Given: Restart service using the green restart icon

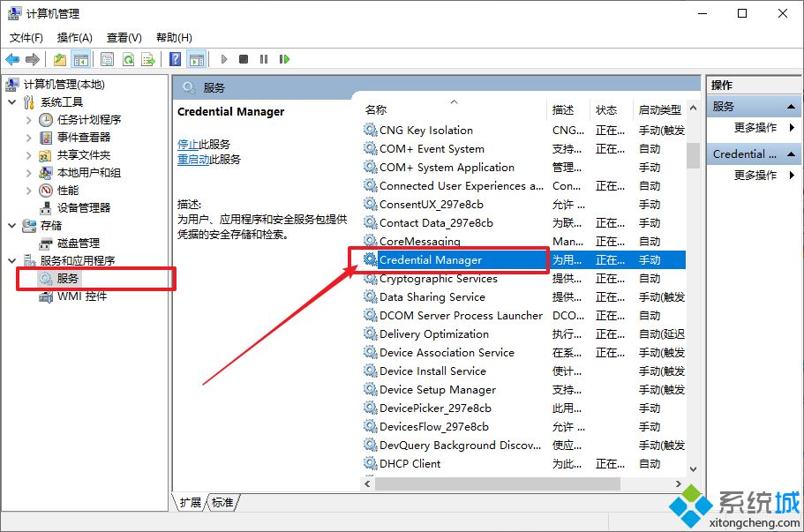Looking at the screenshot, I should 284,59.
